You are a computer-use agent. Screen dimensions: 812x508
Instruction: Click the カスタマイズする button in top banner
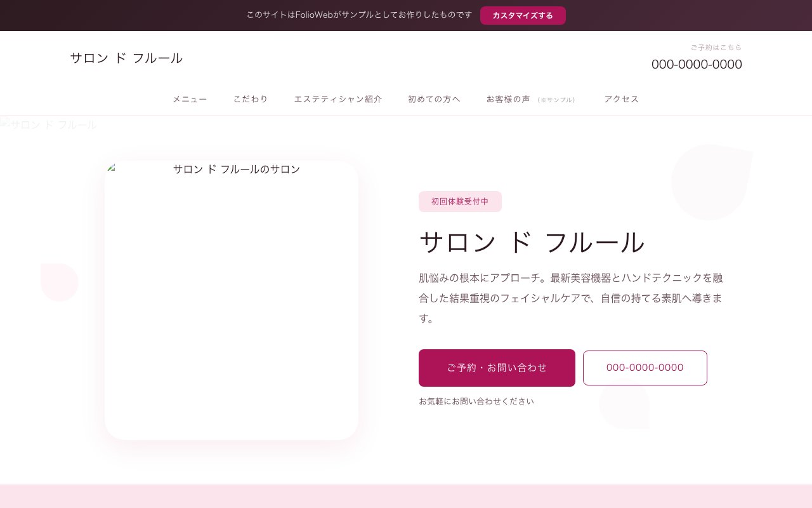tap(522, 15)
